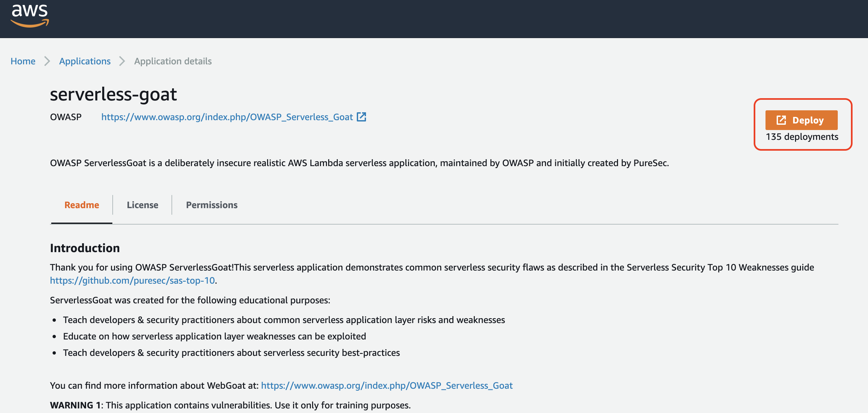
Task: Click the launch icon inside Deploy button
Action: [x=781, y=120]
